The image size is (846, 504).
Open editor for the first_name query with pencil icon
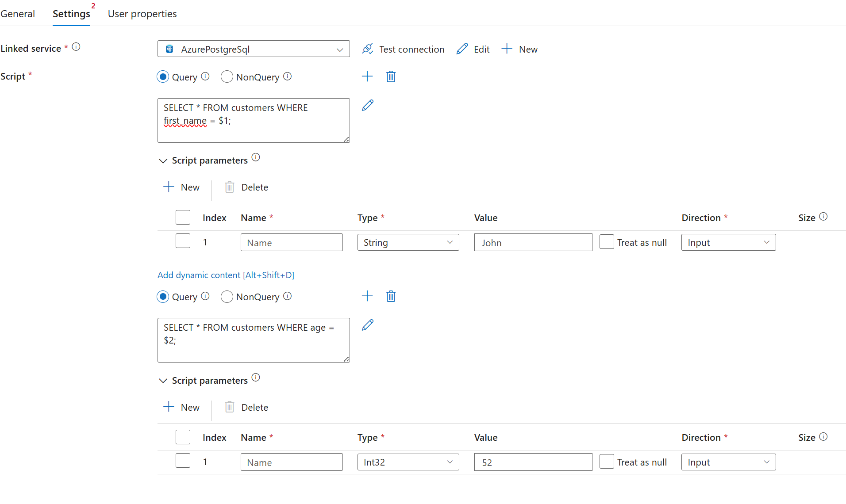[x=368, y=105]
